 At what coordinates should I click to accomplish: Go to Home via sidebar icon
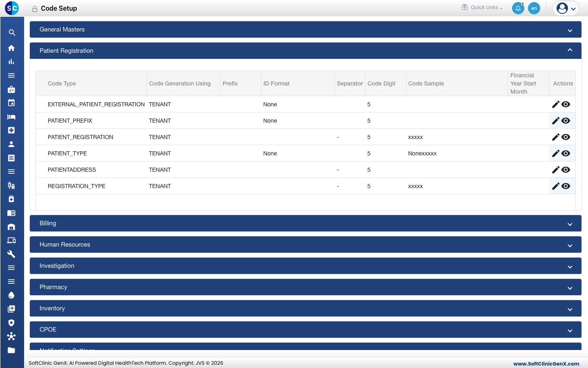click(11, 48)
